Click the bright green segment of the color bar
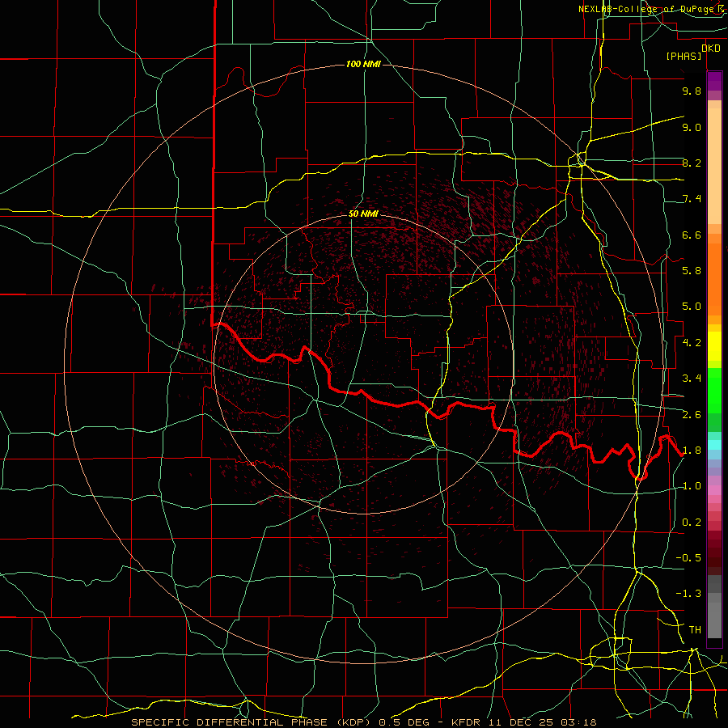 click(714, 390)
